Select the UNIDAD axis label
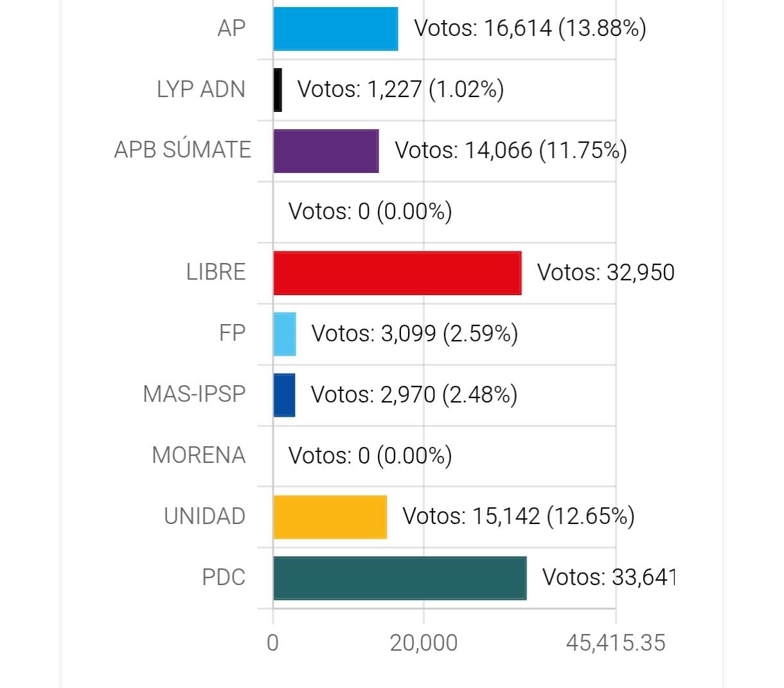 tap(205, 516)
